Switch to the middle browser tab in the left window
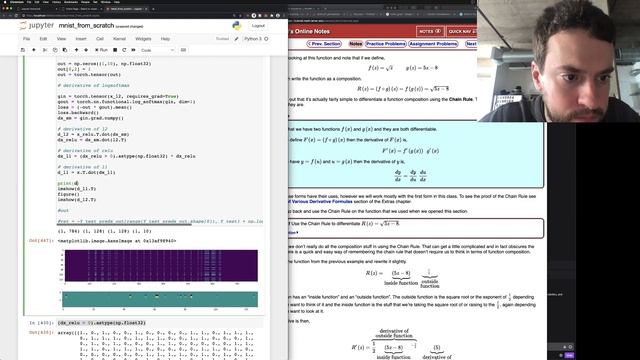640x360 pixels. click(x=82, y=9)
